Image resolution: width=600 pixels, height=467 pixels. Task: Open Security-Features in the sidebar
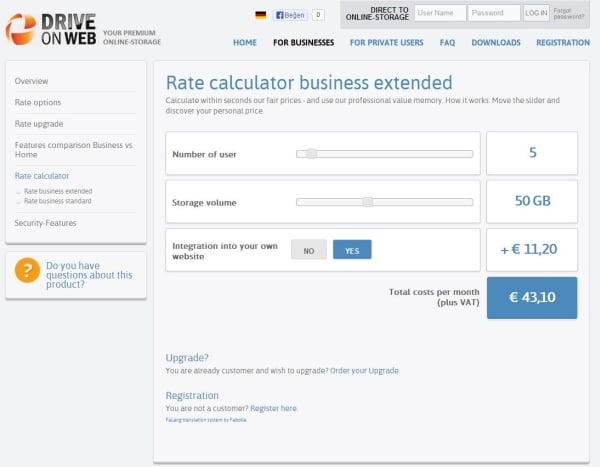[45, 223]
